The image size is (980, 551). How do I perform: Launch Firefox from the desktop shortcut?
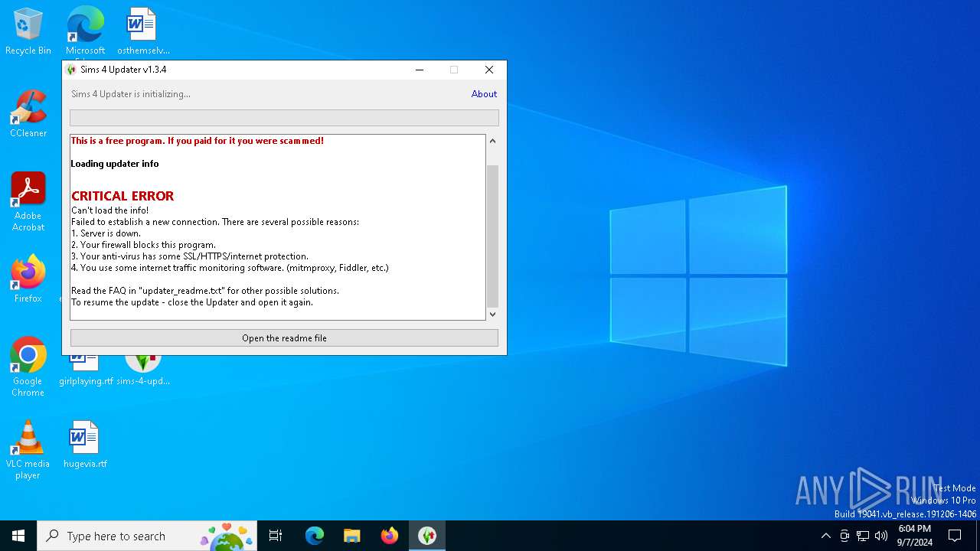click(x=28, y=279)
